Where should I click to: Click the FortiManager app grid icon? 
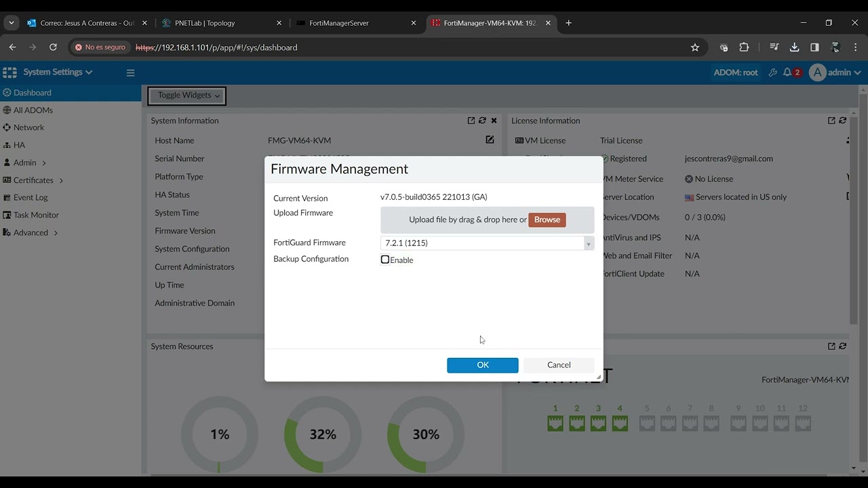coord(9,72)
